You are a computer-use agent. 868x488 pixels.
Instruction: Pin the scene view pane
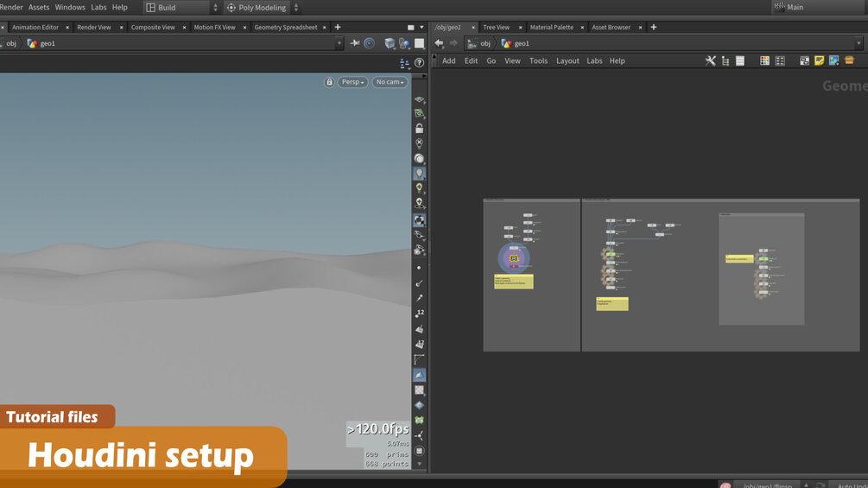(355, 43)
